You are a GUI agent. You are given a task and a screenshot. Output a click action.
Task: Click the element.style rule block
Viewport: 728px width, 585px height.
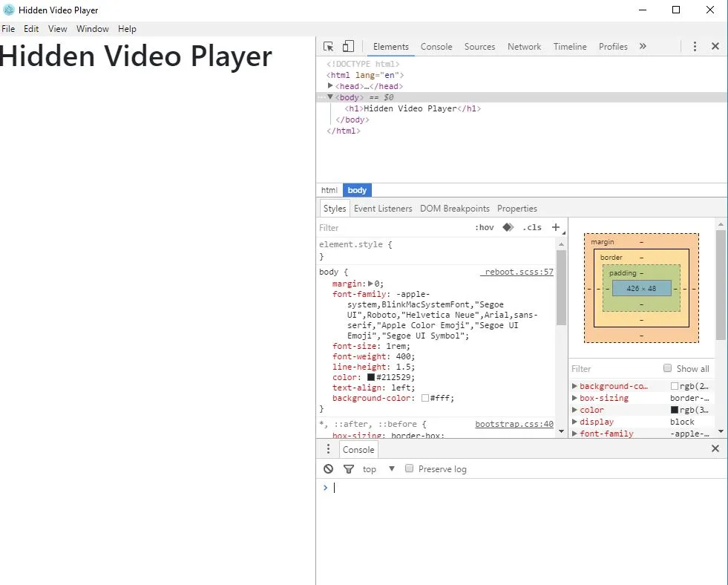click(436, 249)
